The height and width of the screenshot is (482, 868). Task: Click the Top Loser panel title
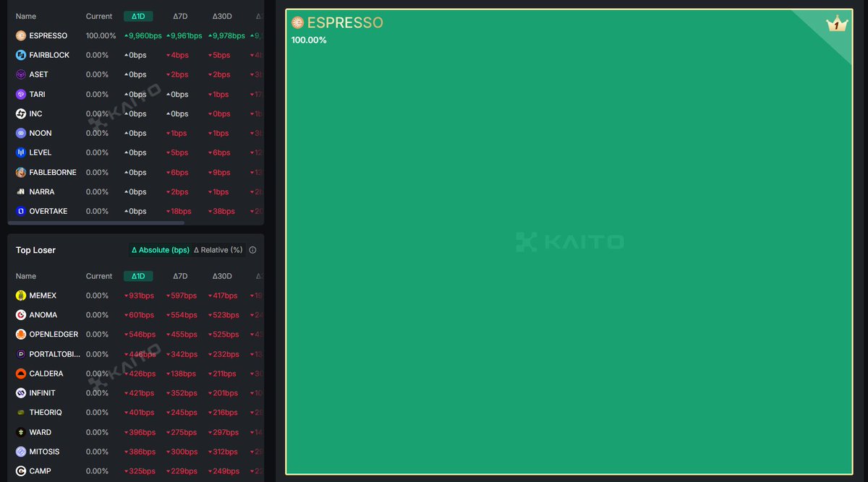pyautogui.click(x=35, y=250)
